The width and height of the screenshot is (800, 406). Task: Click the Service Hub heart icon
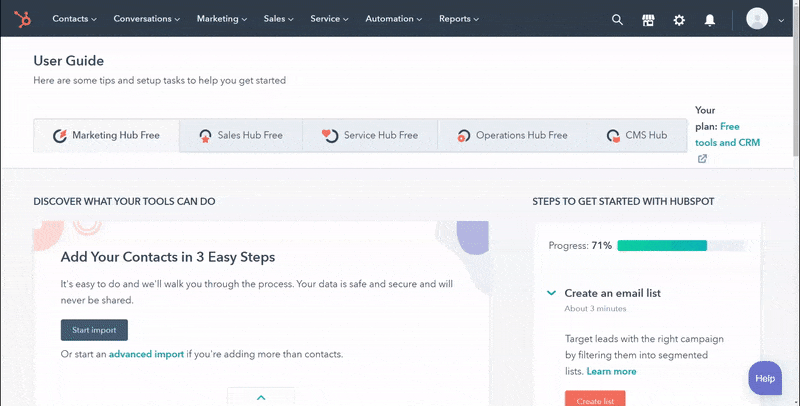click(330, 136)
